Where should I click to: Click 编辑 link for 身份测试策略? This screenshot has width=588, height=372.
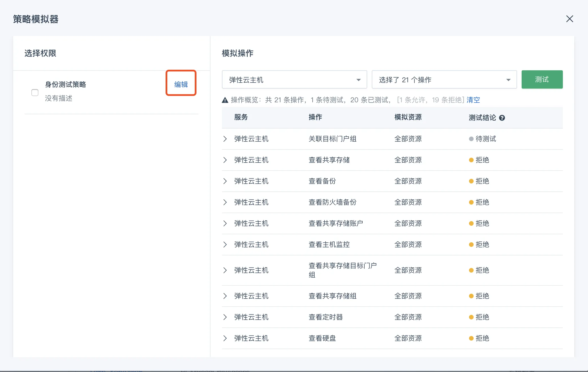[181, 84]
